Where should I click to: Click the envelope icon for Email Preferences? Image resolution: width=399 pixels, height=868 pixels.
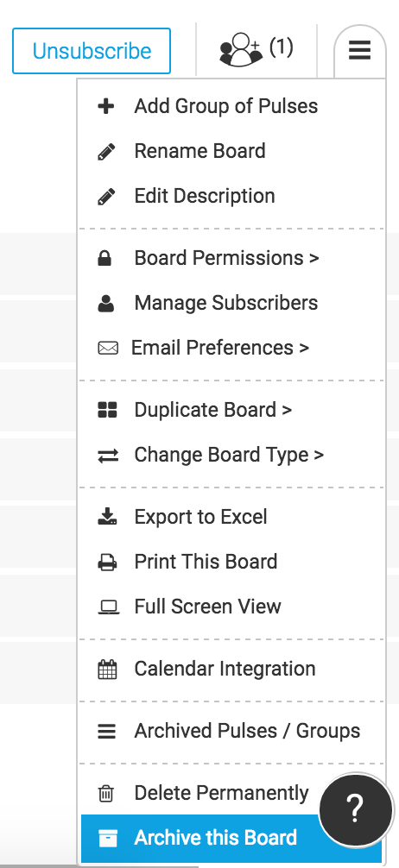(107, 349)
